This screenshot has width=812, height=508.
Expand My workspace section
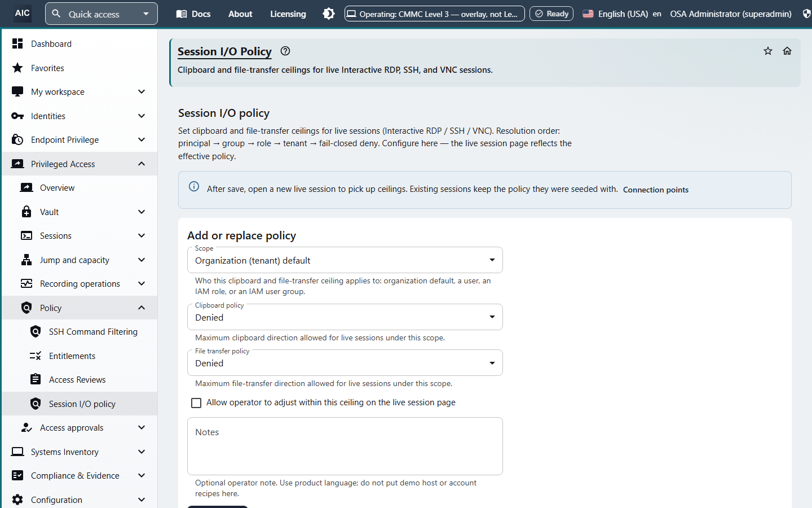[x=80, y=92]
